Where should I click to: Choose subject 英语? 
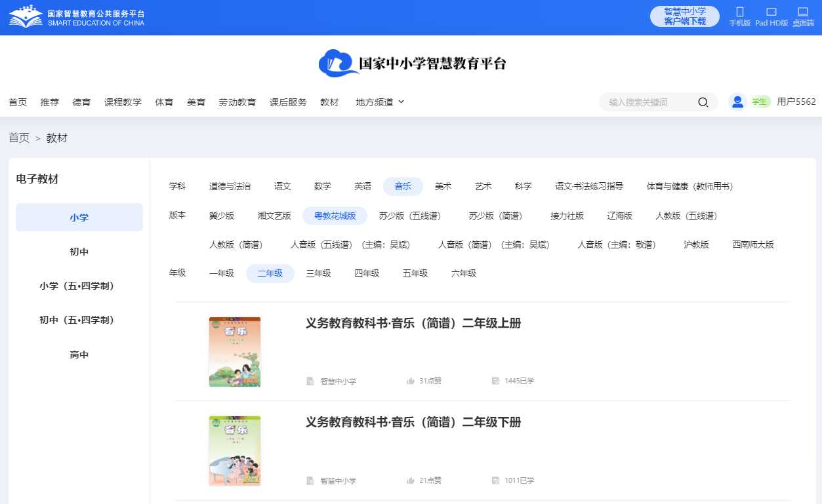[x=363, y=186]
